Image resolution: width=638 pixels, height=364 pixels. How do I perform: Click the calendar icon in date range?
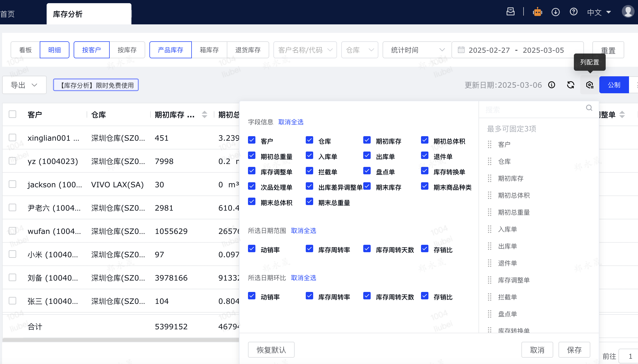click(x=461, y=50)
